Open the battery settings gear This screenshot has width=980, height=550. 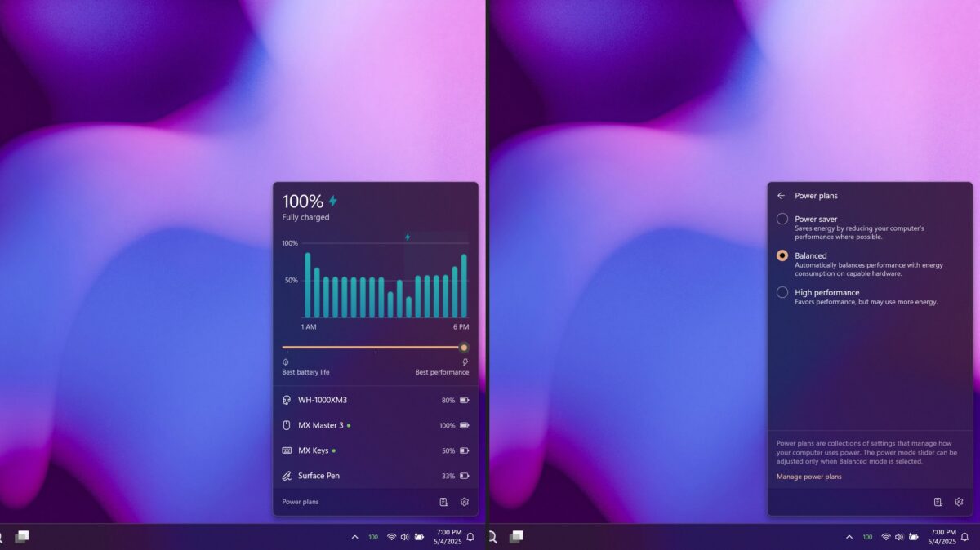tap(464, 502)
